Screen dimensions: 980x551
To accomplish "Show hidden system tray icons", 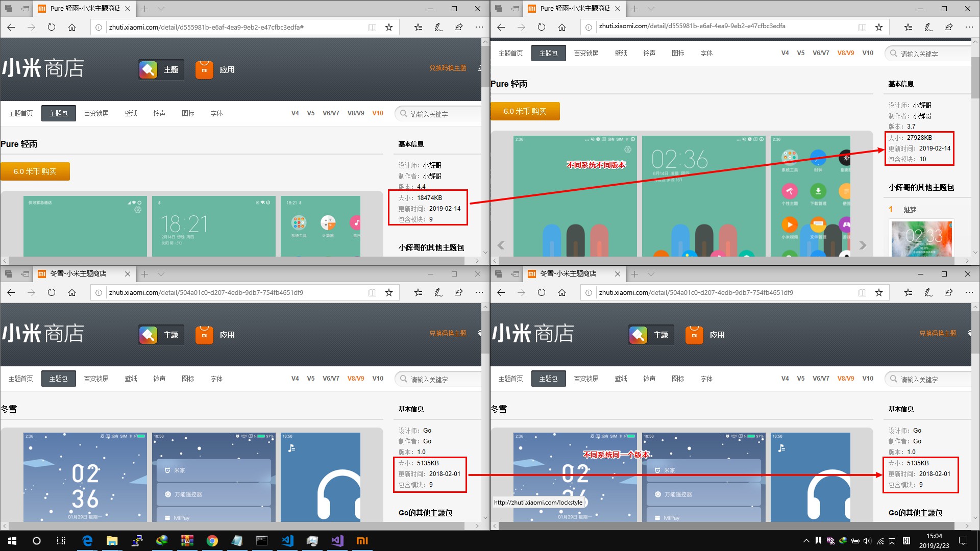I will tap(806, 541).
